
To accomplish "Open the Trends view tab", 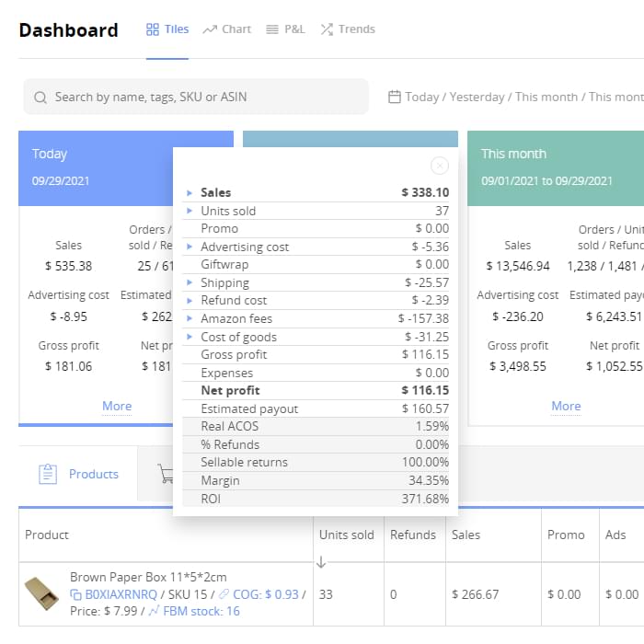I will [x=348, y=29].
